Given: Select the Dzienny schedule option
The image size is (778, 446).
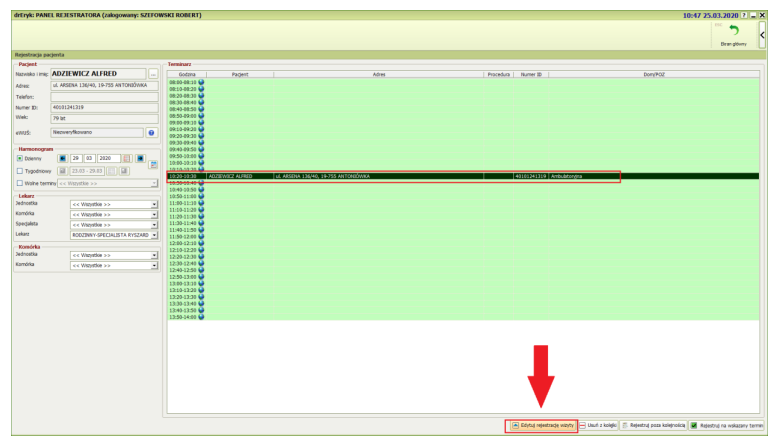Looking at the screenshot, I should 20,158.
